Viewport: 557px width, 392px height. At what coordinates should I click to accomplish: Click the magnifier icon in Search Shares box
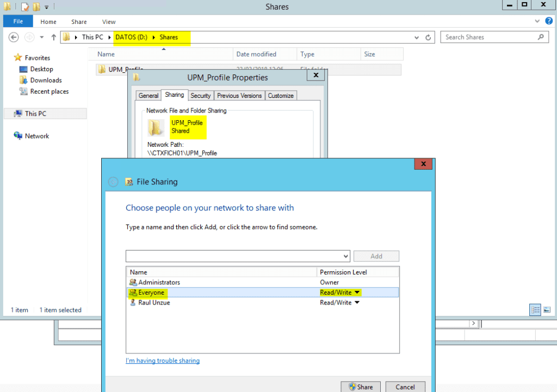tap(540, 37)
